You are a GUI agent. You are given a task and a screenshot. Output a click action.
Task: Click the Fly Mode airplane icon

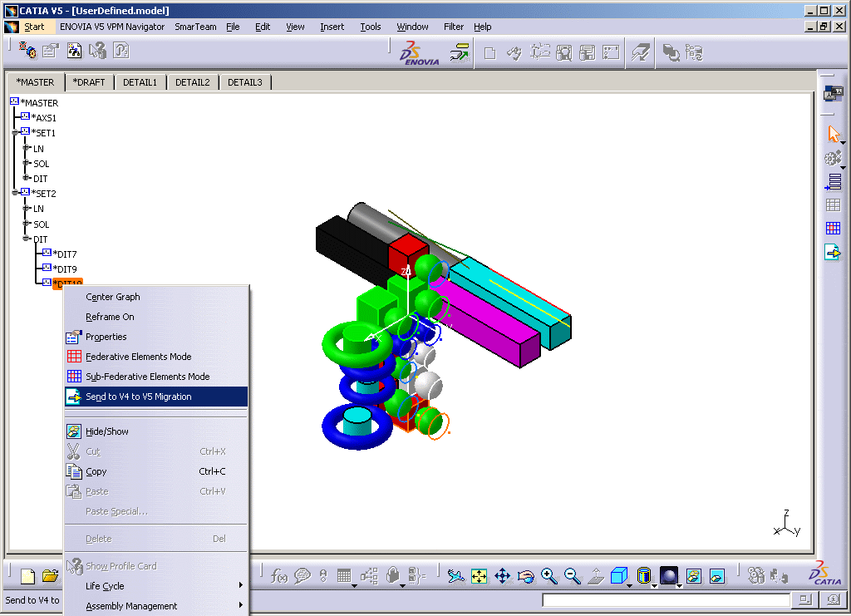(x=455, y=575)
